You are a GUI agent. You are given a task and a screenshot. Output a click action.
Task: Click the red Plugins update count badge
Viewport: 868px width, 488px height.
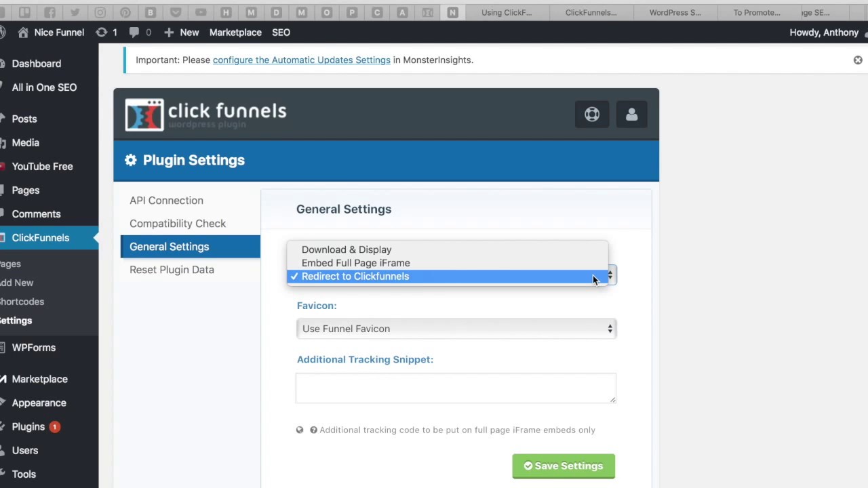coord(54,427)
